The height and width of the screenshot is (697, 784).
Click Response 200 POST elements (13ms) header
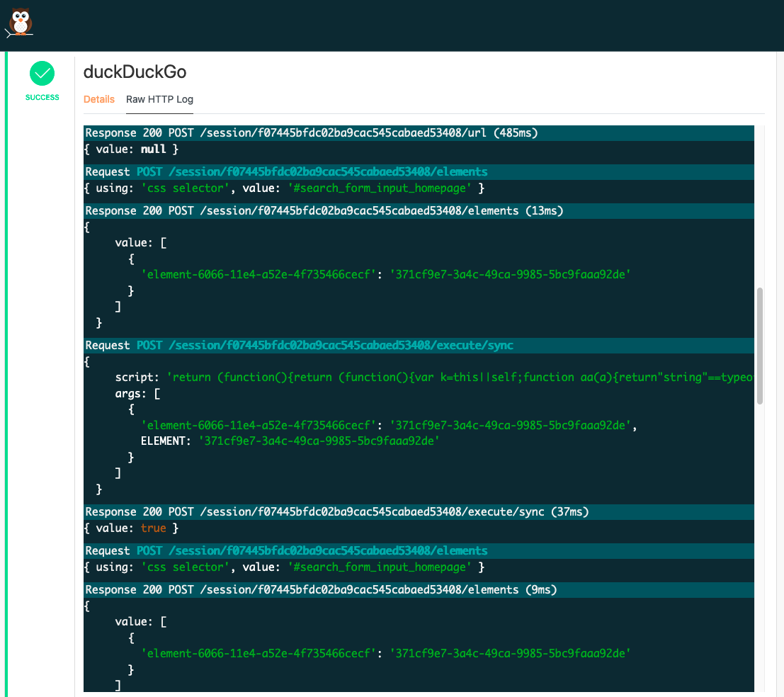tap(419, 211)
